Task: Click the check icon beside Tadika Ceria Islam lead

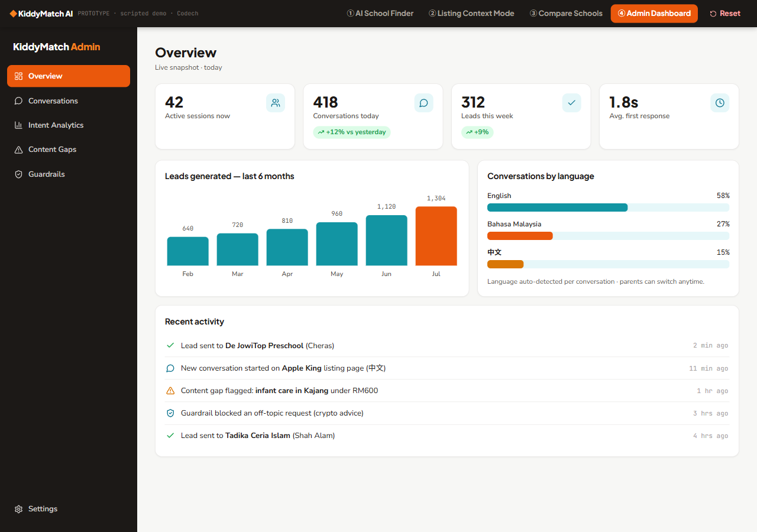Action: pos(170,436)
